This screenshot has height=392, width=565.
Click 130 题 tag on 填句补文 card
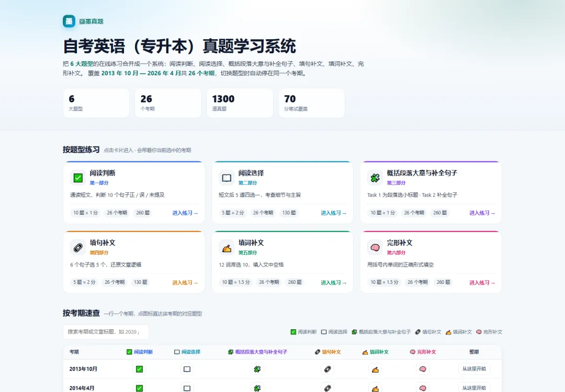141,282
